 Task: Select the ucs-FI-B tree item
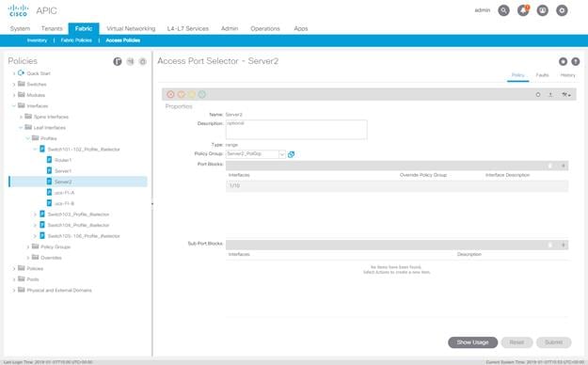[64, 204]
